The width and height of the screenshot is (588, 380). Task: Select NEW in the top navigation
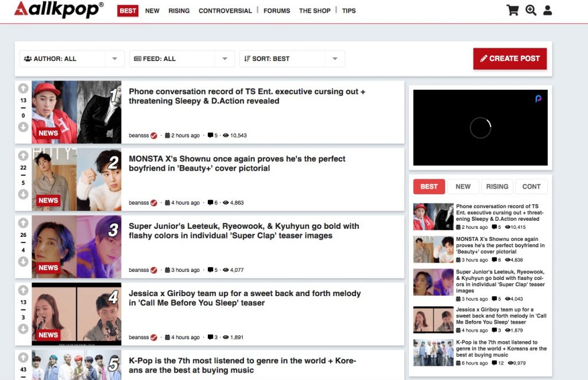click(152, 11)
